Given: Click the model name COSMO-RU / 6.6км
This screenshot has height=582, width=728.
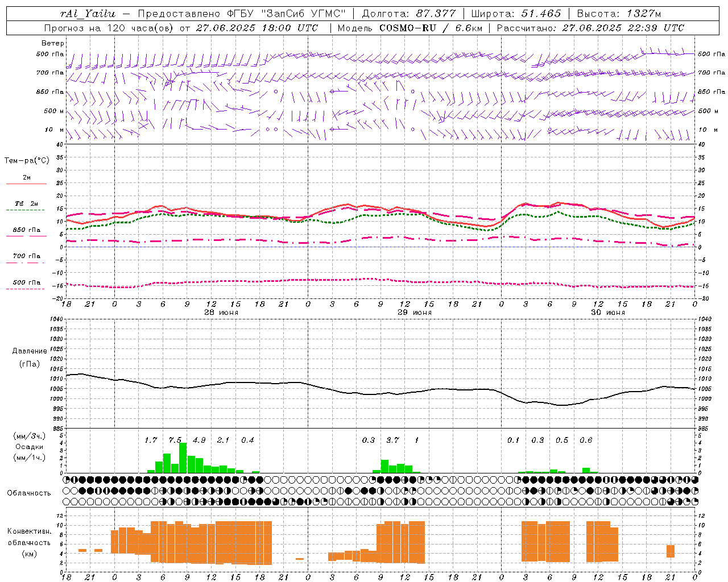Looking at the screenshot, I should tap(430, 28).
